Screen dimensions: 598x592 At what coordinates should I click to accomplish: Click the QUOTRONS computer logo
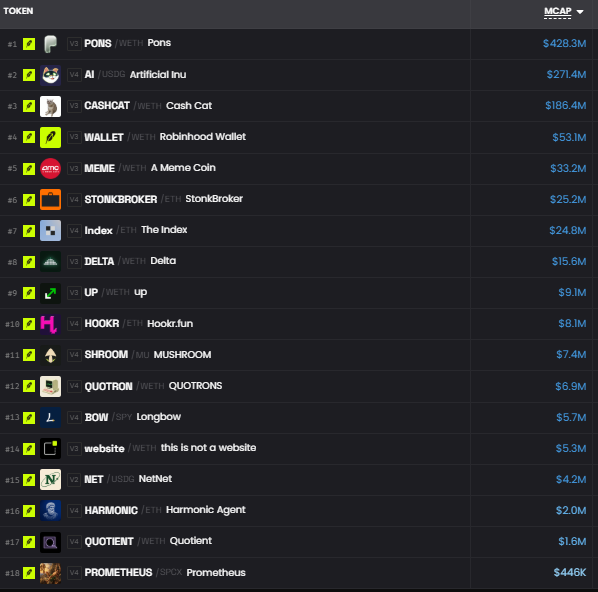click(50, 386)
